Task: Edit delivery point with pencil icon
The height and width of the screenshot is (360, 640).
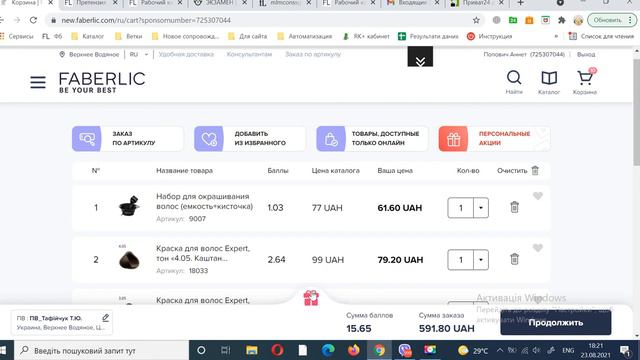Action: click(105, 318)
